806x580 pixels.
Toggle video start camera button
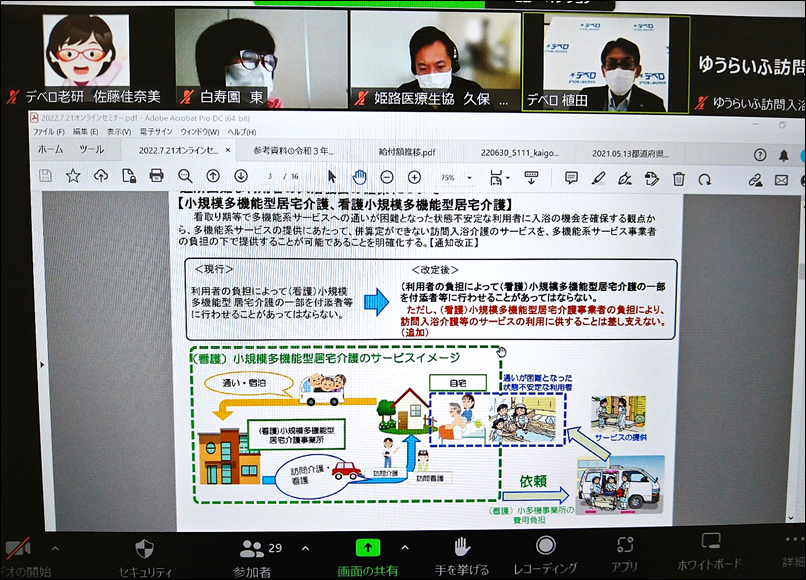point(18,548)
